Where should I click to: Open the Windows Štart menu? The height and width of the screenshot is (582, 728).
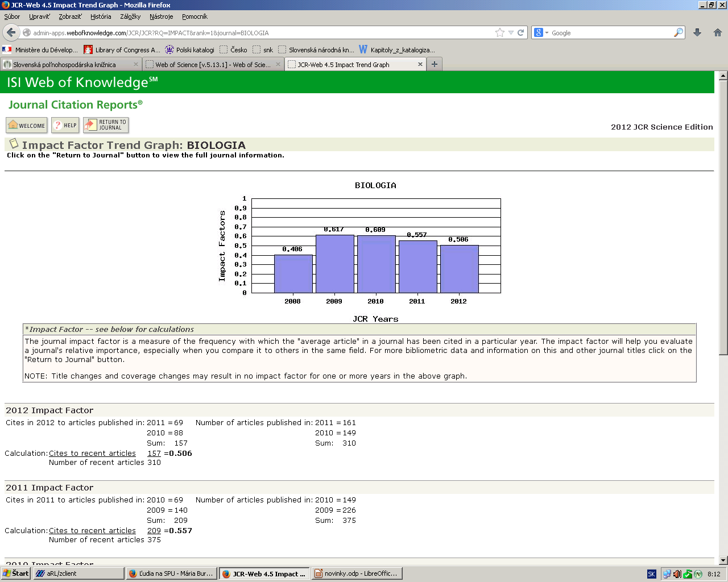pyautogui.click(x=15, y=573)
